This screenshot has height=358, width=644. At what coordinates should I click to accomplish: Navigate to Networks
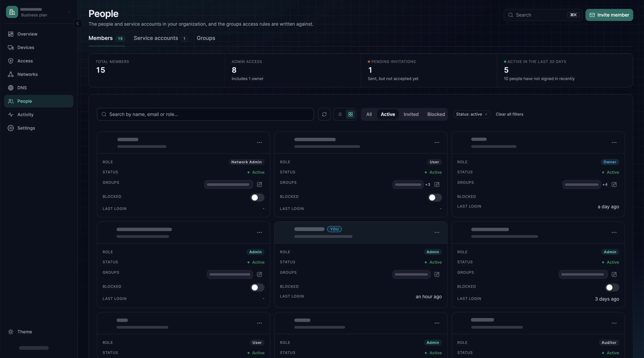point(39,74)
